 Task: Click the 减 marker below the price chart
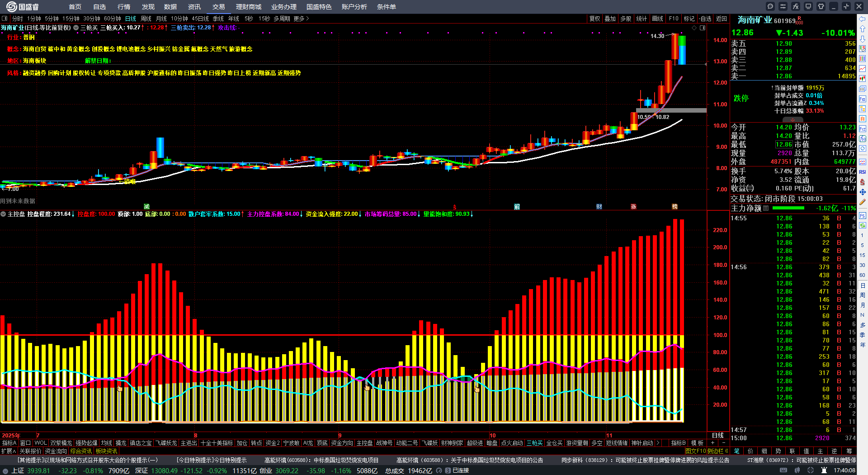146,207
